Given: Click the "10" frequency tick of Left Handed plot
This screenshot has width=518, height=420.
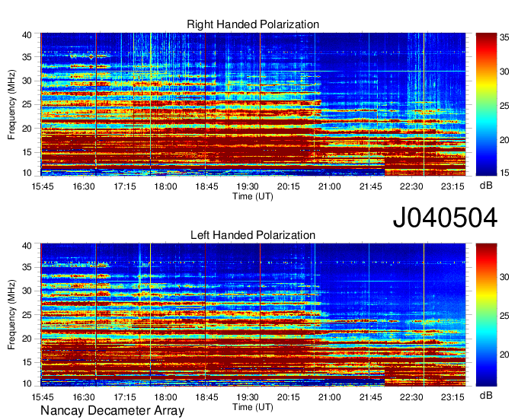Looking at the screenshot, I should (27, 383).
